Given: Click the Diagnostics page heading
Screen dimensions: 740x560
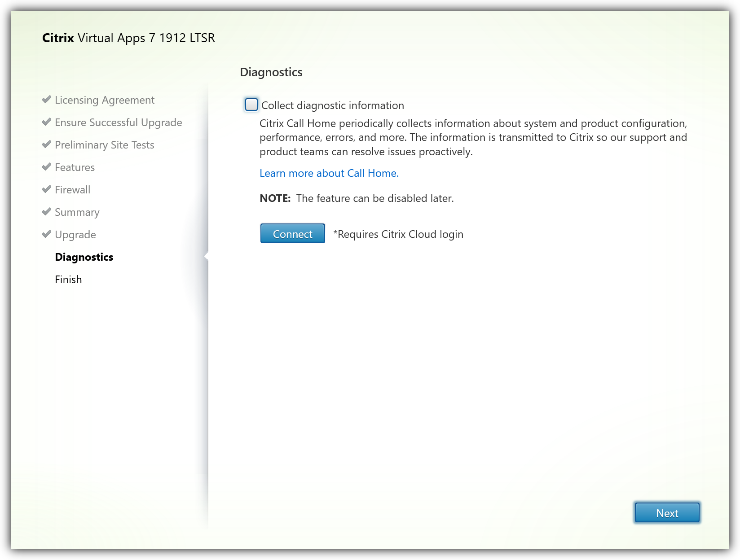Looking at the screenshot, I should tap(271, 72).
